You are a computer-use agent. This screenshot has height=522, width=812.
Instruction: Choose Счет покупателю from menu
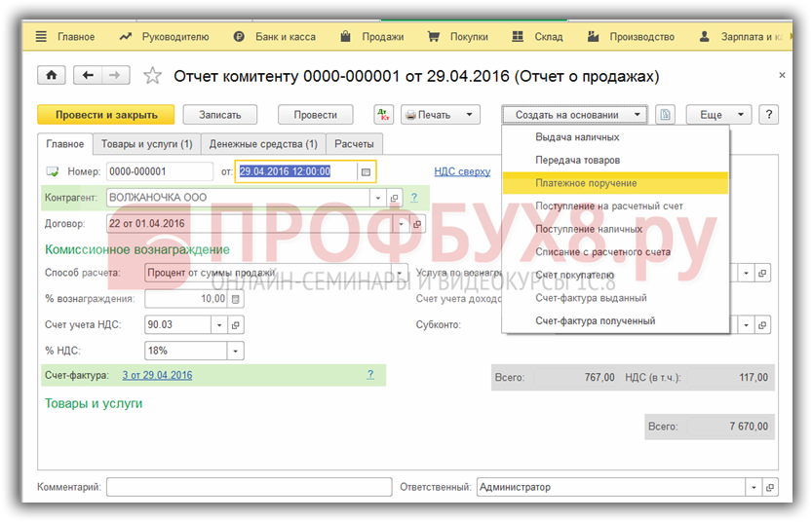click(x=615, y=276)
